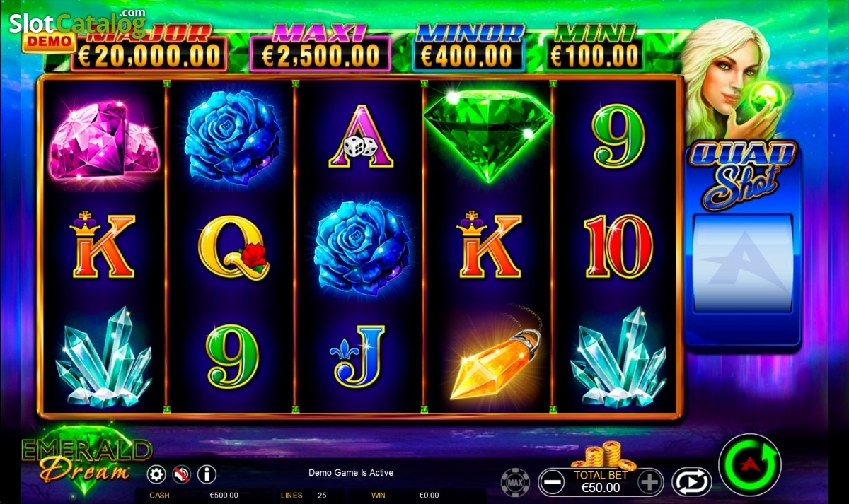The height and width of the screenshot is (504, 849).
Task: Open the SlotCatalog.com logo link
Action: pyautogui.click(x=78, y=23)
